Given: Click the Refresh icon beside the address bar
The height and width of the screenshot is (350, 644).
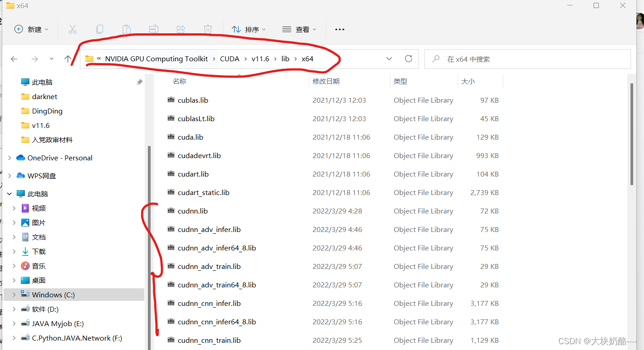Looking at the screenshot, I should (x=408, y=59).
